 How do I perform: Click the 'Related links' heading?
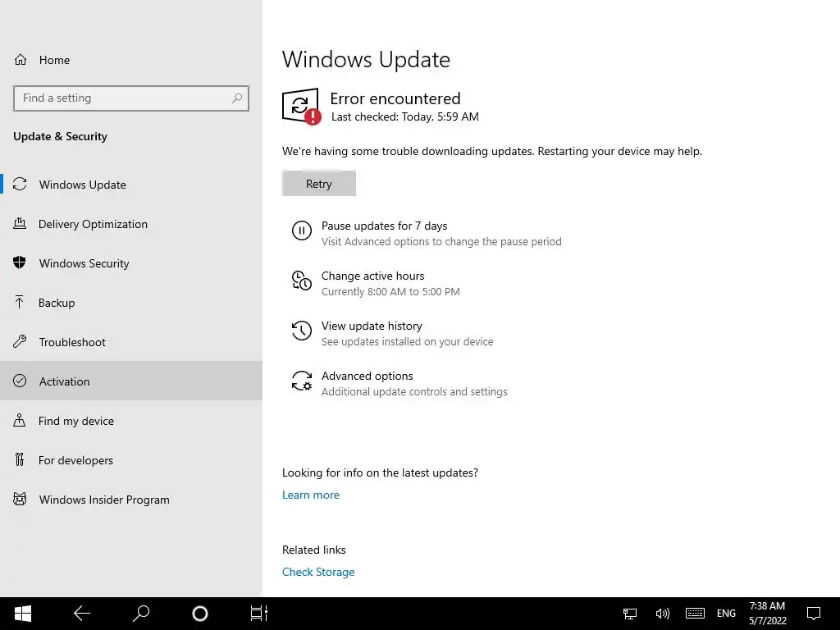point(314,550)
